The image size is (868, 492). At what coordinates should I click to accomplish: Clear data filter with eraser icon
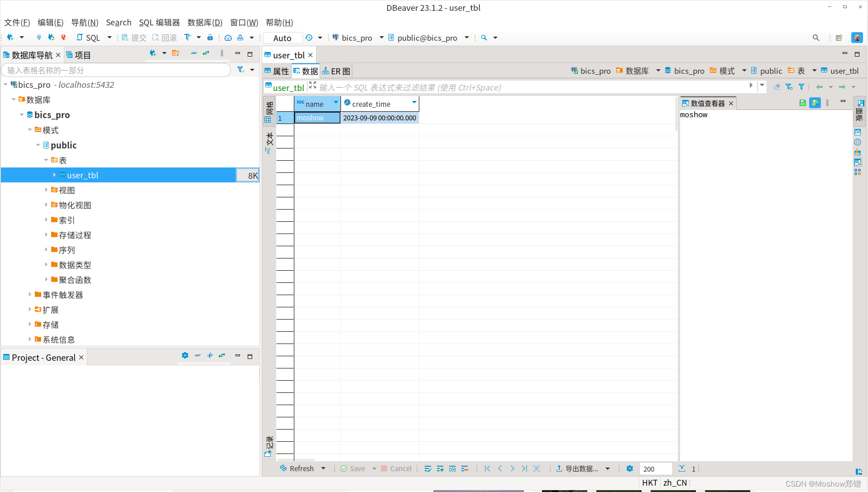point(777,87)
